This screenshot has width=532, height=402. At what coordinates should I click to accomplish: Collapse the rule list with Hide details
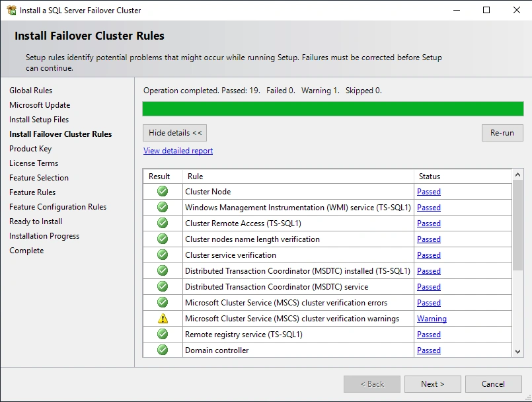coord(174,133)
